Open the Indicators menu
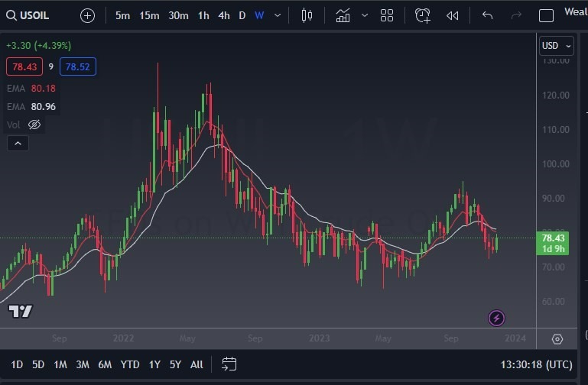Image resolution: width=588 pixels, height=385 pixels. [x=343, y=16]
